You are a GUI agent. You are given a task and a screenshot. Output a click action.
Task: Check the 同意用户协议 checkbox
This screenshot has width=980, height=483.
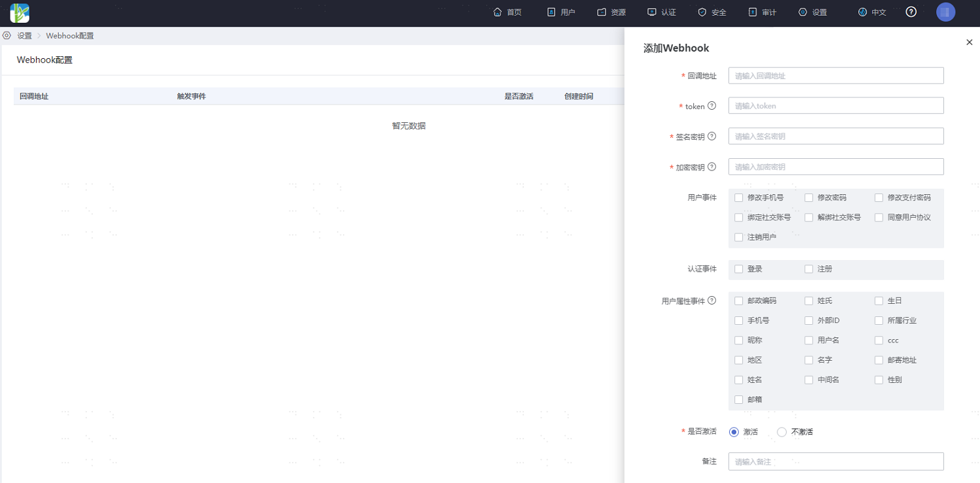click(879, 218)
